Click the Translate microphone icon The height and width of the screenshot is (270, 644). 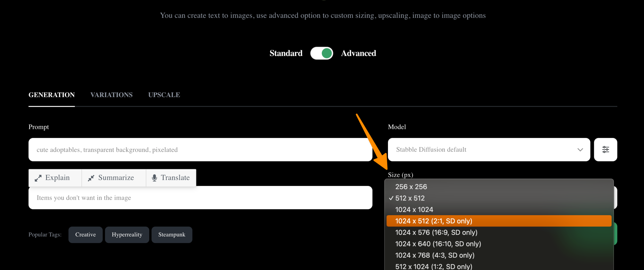click(154, 178)
